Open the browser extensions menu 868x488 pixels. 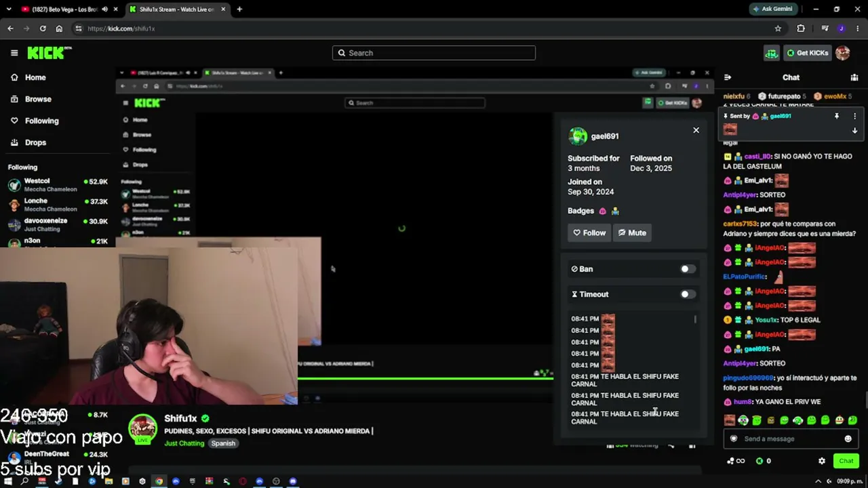click(801, 28)
